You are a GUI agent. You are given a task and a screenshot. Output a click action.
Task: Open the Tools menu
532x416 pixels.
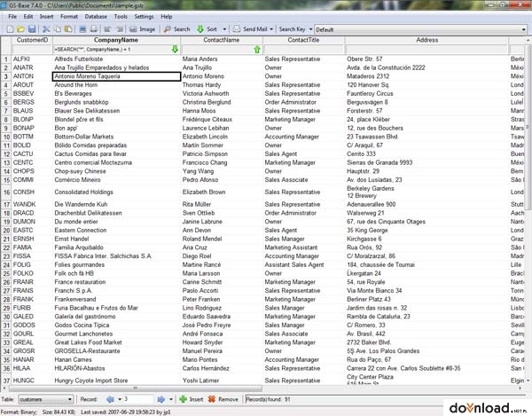coord(121,16)
